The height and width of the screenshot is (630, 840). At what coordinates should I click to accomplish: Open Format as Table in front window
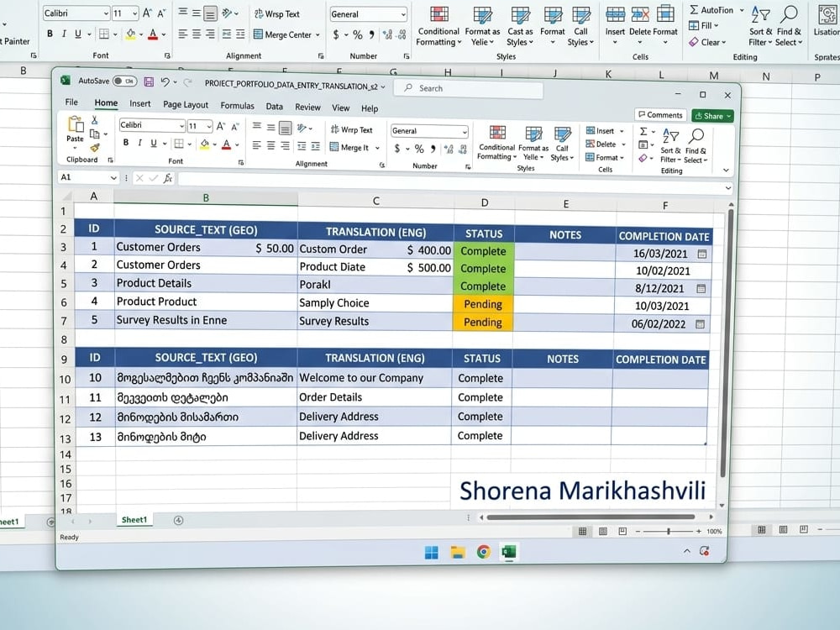point(533,143)
